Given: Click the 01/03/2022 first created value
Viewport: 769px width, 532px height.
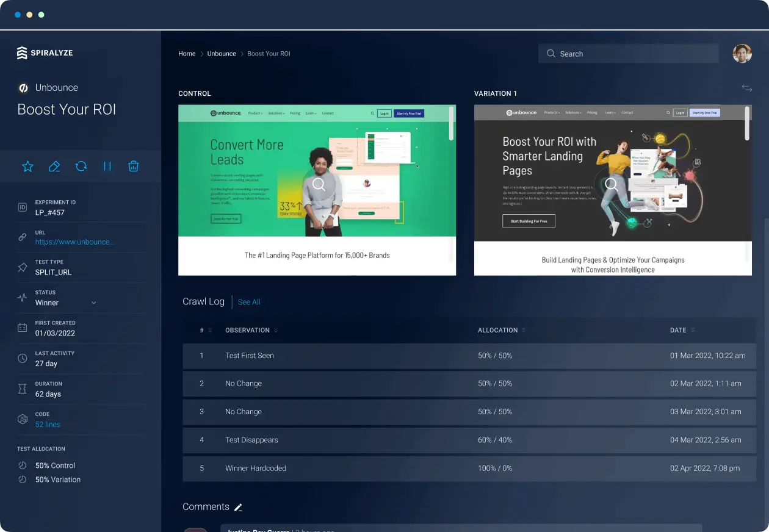Looking at the screenshot, I should click(55, 333).
